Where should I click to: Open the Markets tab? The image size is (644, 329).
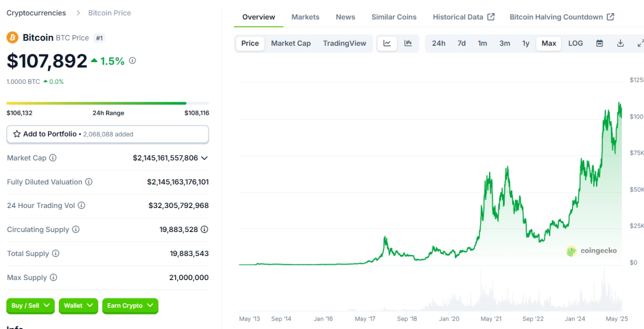click(x=305, y=17)
